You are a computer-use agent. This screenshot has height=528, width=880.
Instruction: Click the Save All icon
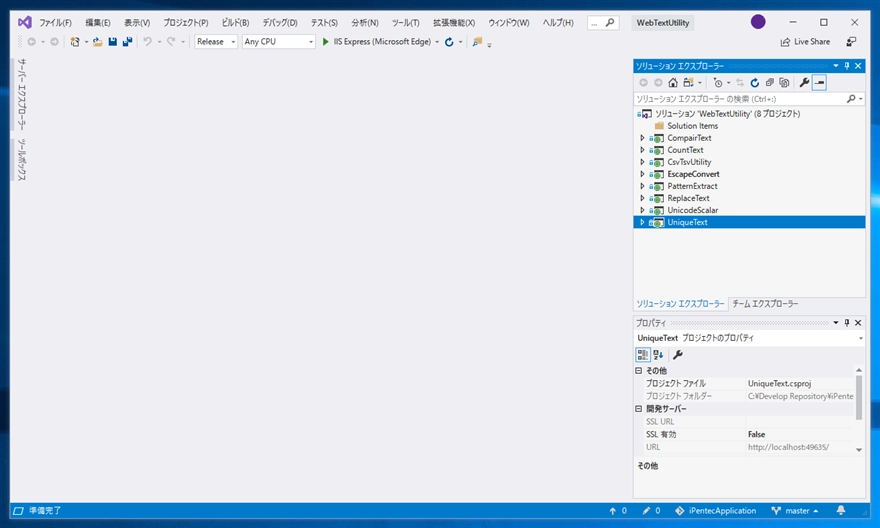(x=127, y=42)
